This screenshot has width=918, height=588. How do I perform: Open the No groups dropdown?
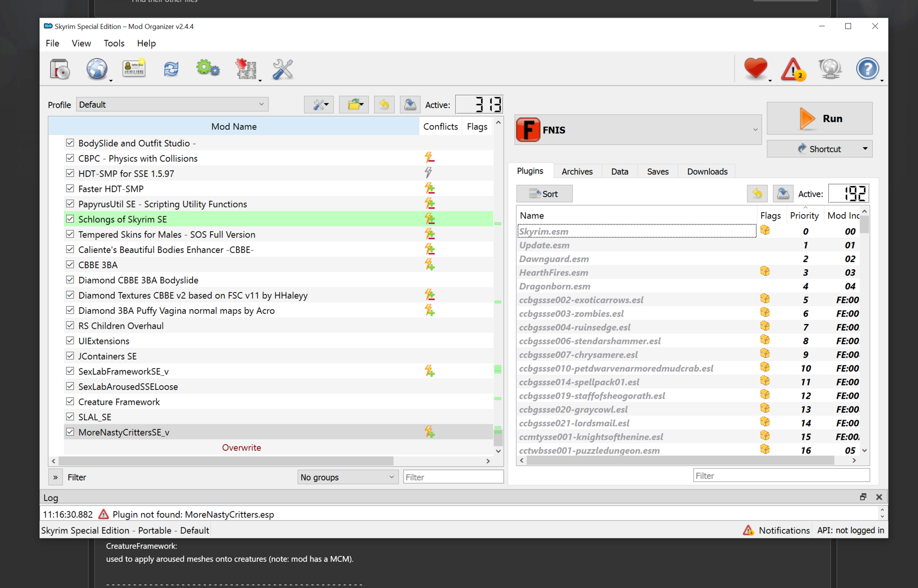tap(348, 477)
